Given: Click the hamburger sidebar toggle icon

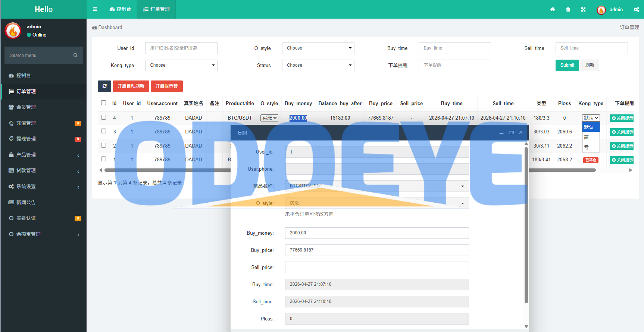Looking at the screenshot, I should (x=95, y=9).
